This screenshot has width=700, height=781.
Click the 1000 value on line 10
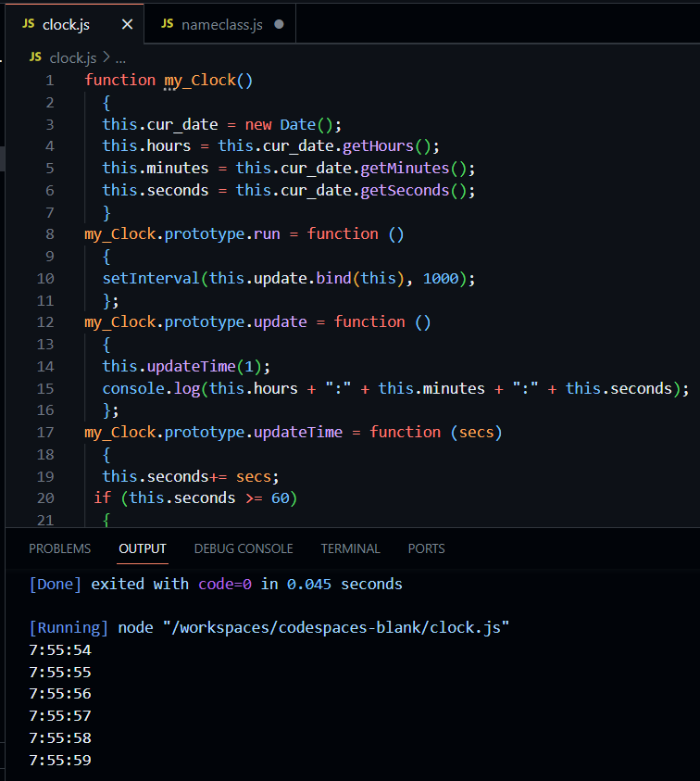click(441, 279)
